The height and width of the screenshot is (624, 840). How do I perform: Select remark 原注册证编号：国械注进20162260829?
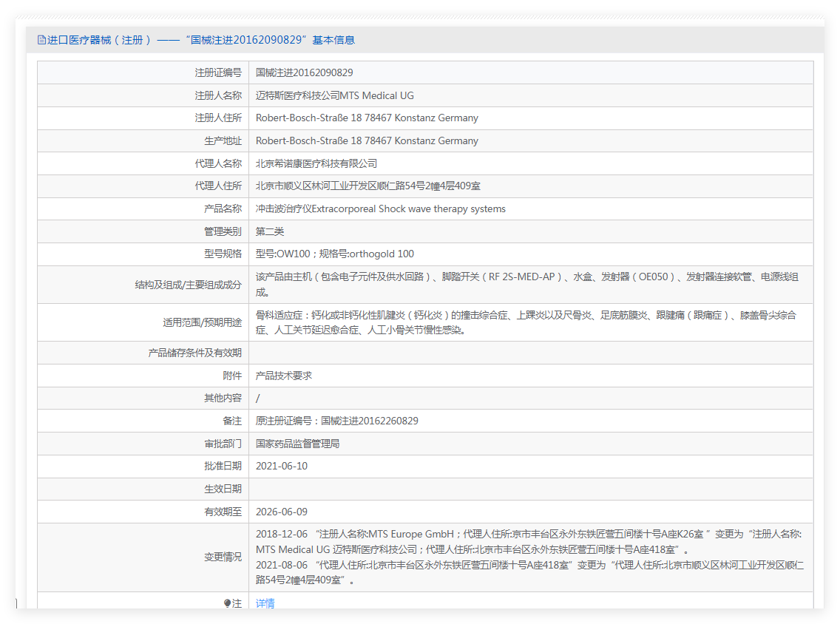point(337,421)
